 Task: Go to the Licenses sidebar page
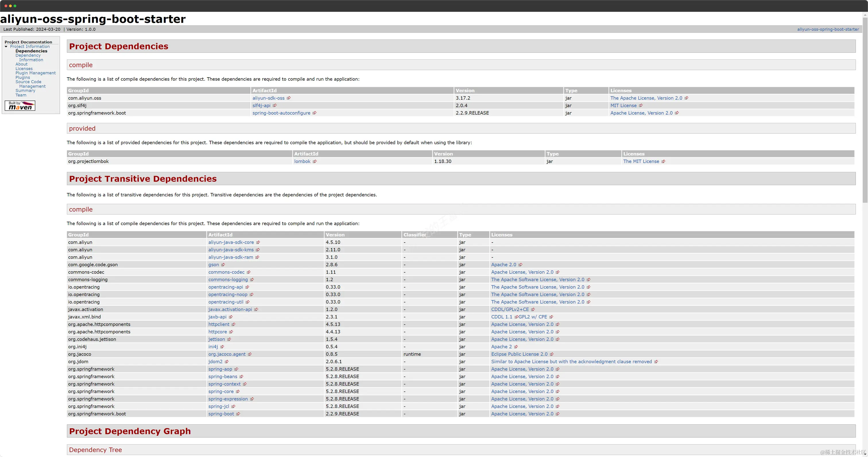(x=24, y=69)
